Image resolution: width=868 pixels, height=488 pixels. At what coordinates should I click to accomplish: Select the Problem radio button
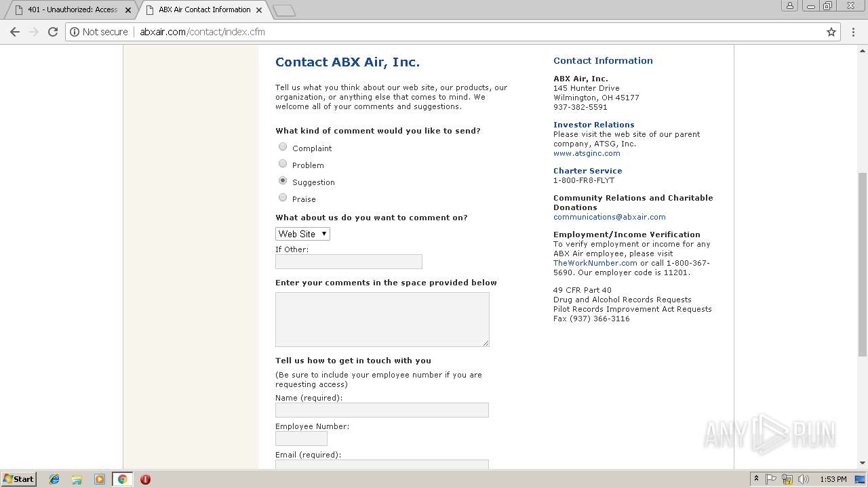click(x=283, y=164)
